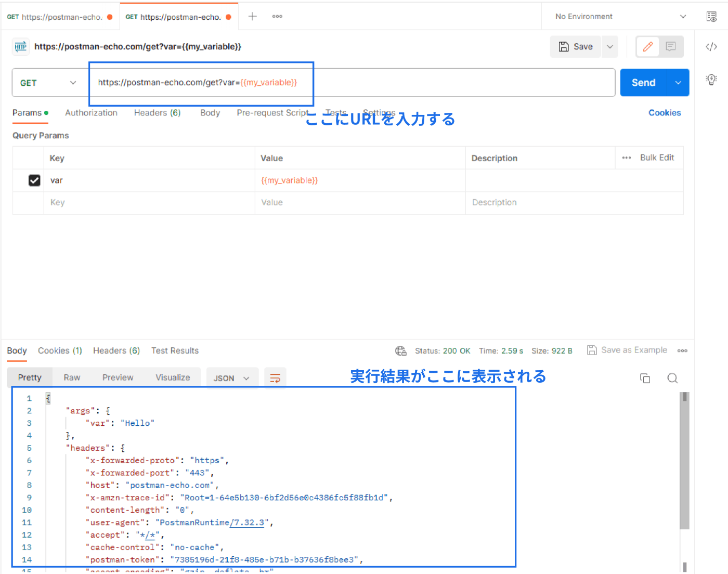Screen dimensions: 728x574
Task: Toggle the wrap lines icon in response
Action: 275,378
